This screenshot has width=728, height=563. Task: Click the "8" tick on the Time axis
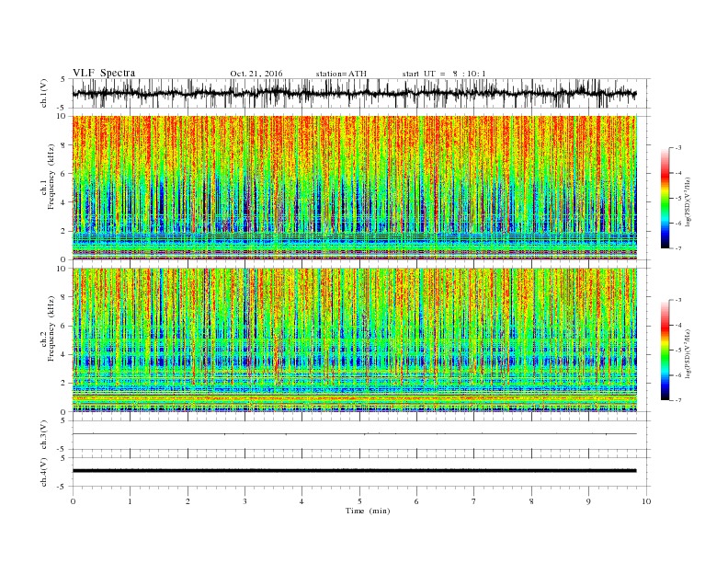pyautogui.click(x=531, y=501)
